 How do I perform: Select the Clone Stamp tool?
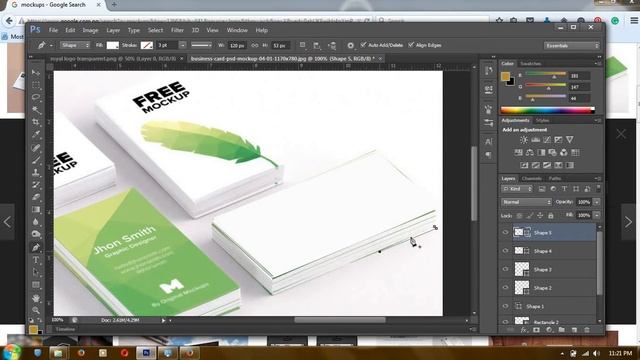point(36,172)
